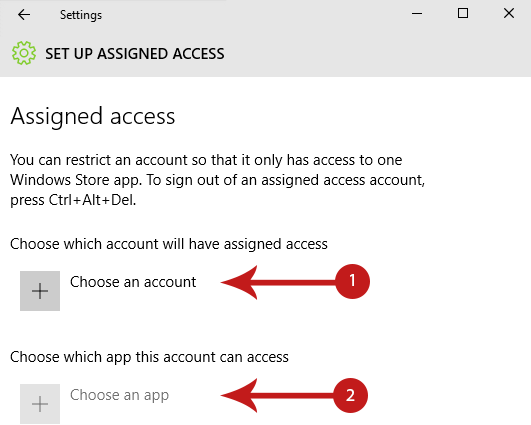This screenshot has height=425, width=531.
Task: Click the 'Settings' title text
Action: pos(81,15)
